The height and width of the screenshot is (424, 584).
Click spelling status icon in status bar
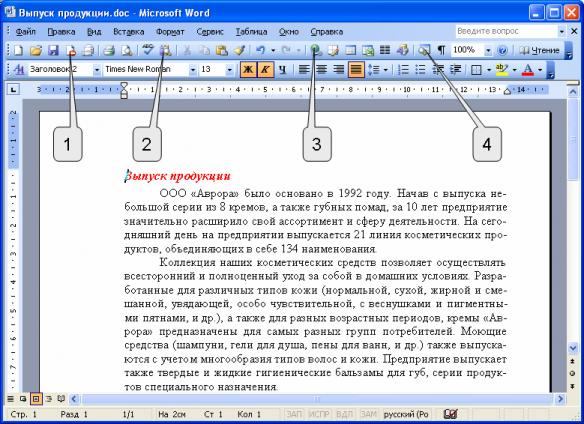tap(450, 414)
